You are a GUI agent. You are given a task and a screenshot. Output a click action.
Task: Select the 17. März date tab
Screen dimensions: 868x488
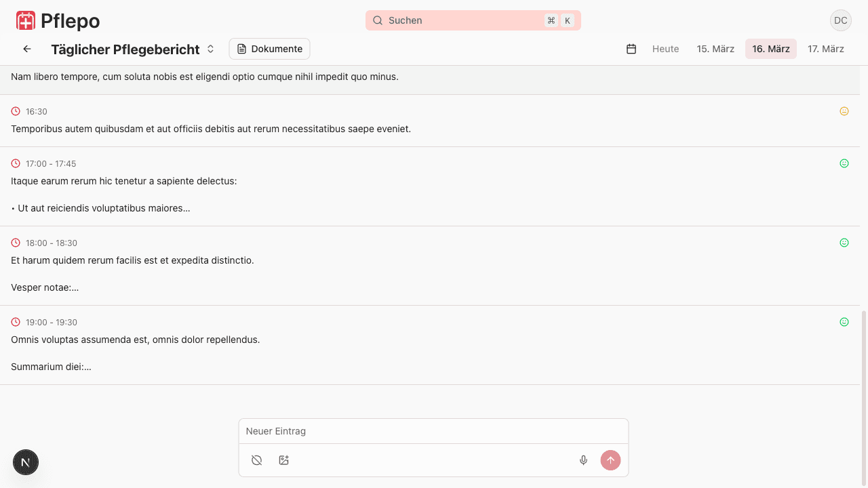[x=825, y=49]
